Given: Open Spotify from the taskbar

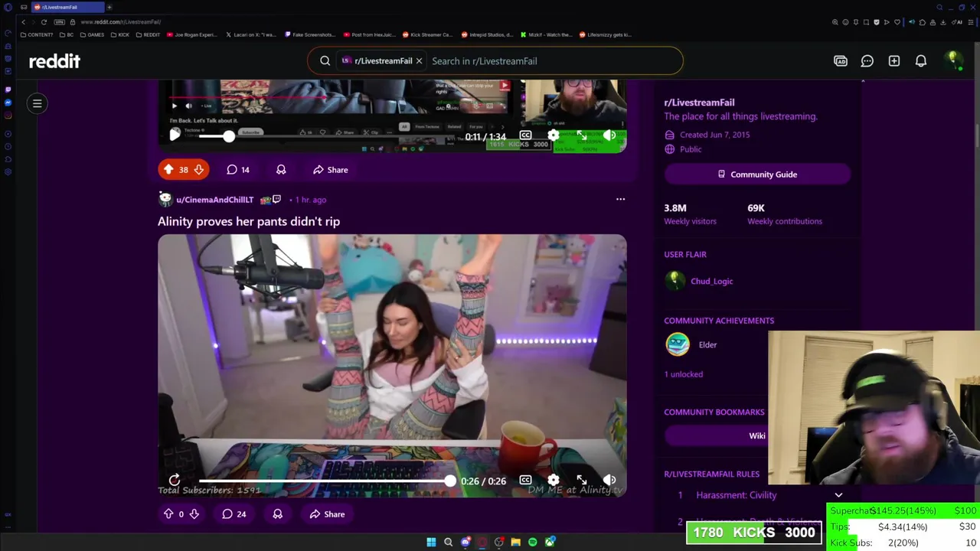Looking at the screenshot, I should click(532, 543).
